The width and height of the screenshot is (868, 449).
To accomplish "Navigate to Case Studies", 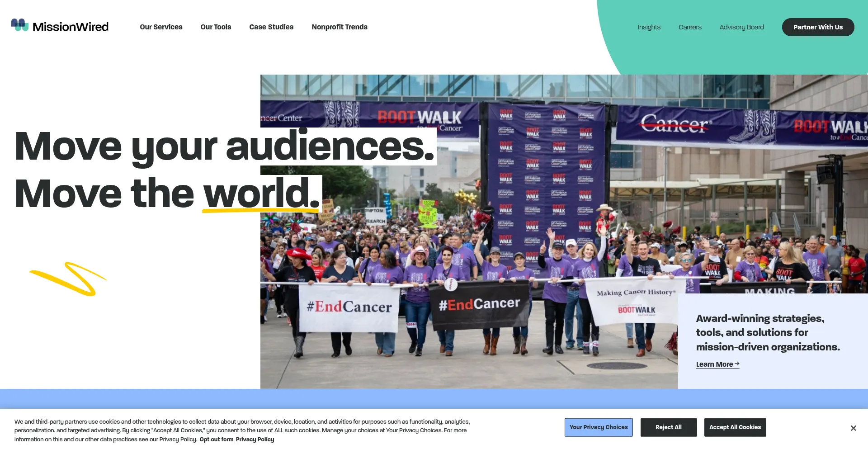I will [x=271, y=27].
